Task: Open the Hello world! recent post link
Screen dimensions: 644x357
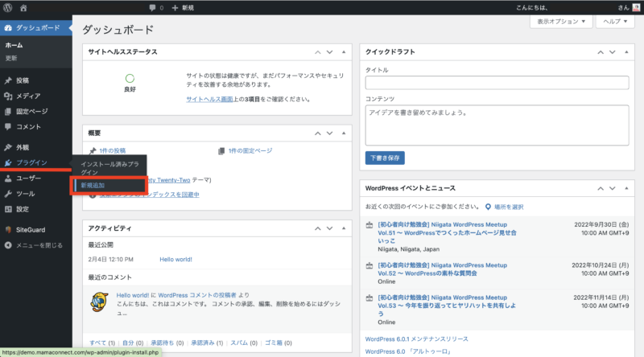Action: tap(175, 260)
